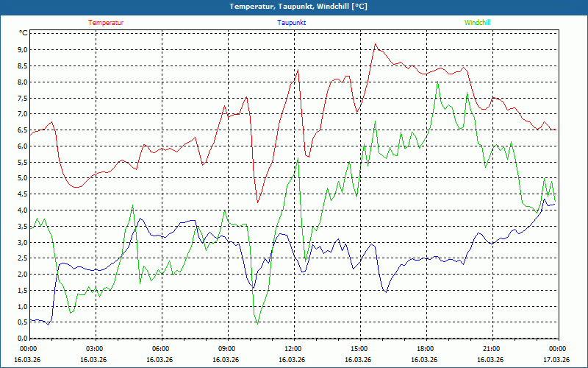Click the 18:00 time label on the x-axis
The height and width of the screenshot is (368, 588).
425,349
